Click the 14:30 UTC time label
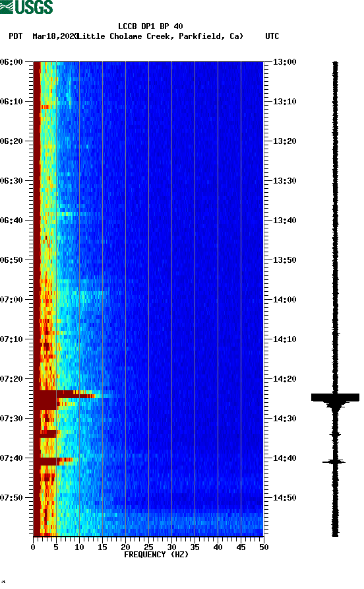 pos(284,419)
